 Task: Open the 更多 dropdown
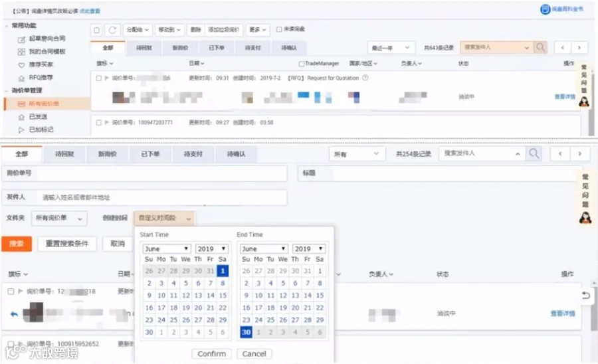click(x=257, y=30)
